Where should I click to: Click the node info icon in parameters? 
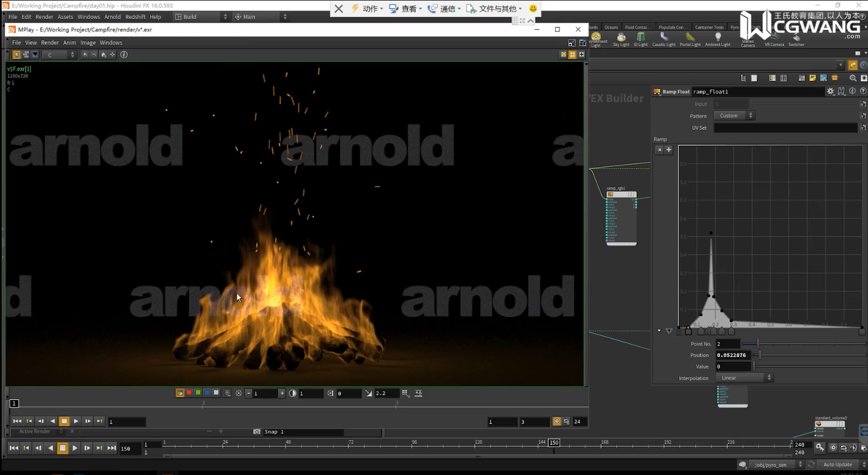[x=852, y=91]
